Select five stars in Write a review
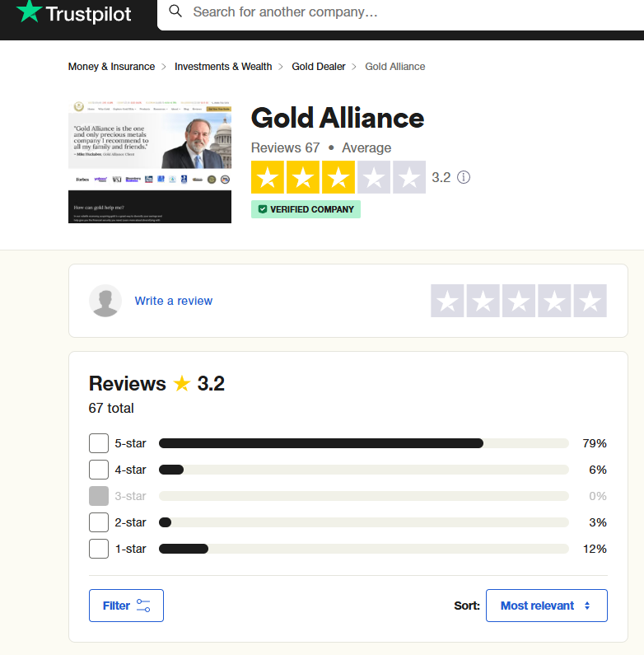The width and height of the screenshot is (644, 655). point(590,301)
